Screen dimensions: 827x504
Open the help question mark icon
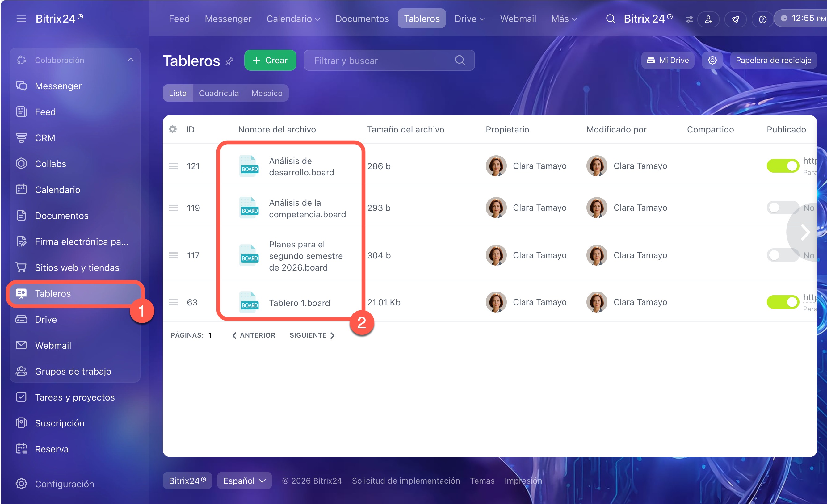pos(762,19)
